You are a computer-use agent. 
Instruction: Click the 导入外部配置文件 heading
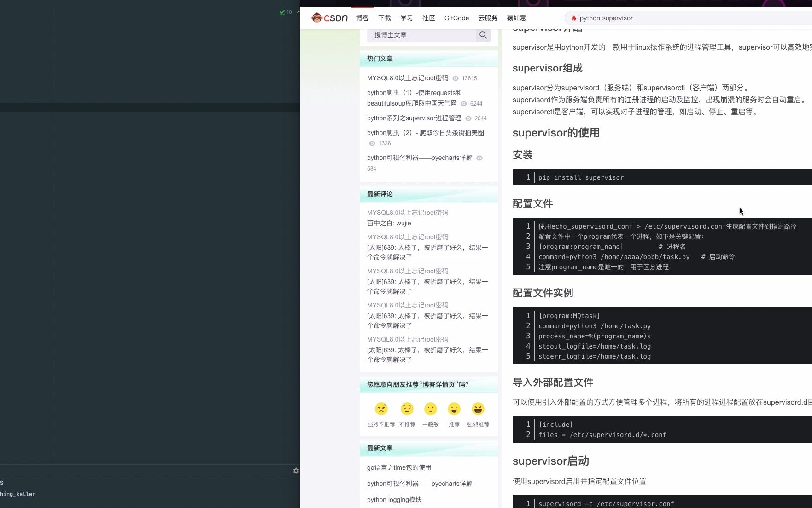point(553,383)
